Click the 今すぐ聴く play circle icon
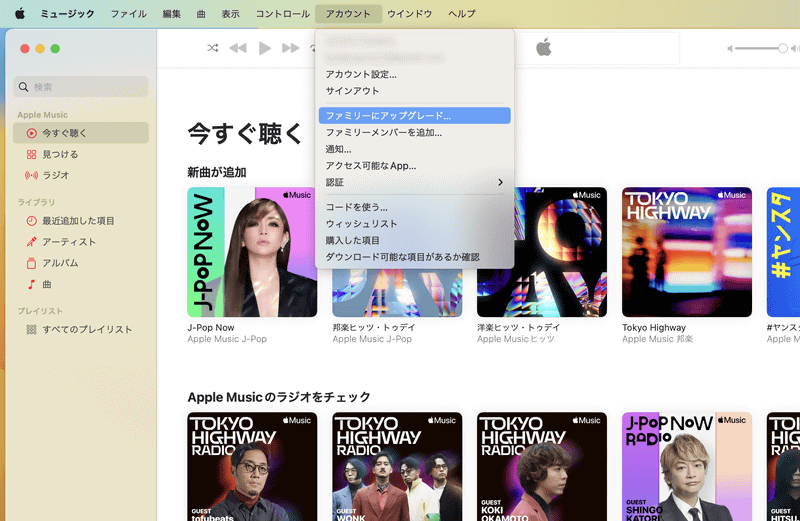800x521 pixels. click(x=32, y=133)
